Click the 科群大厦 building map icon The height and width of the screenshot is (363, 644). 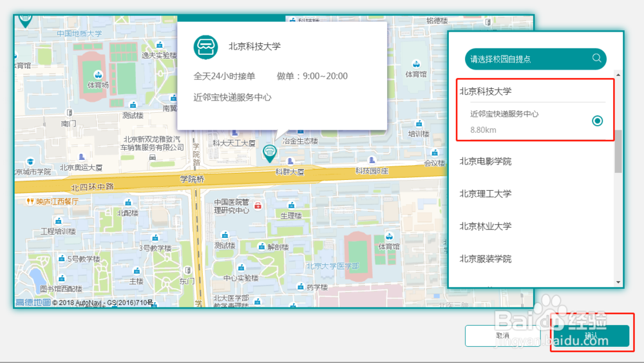pos(290,162)
